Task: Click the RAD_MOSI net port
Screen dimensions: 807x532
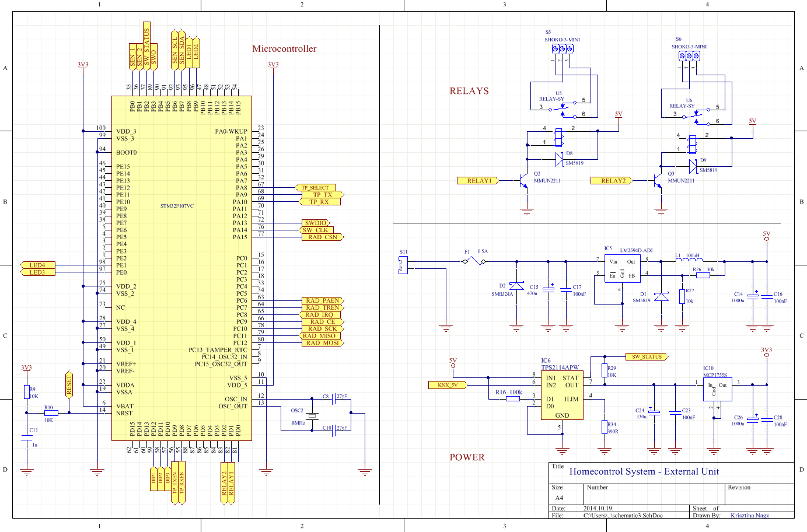Action: (322, 343)
